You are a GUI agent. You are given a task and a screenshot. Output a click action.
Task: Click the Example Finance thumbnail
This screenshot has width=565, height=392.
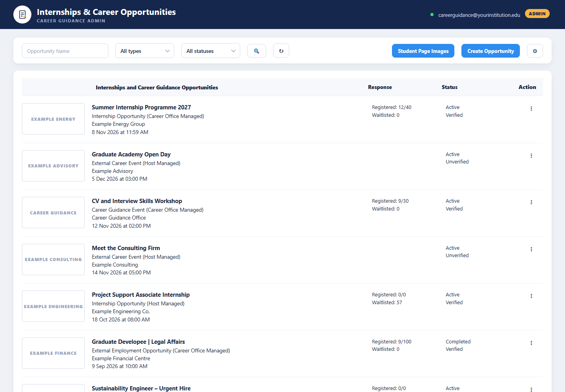pos(53,353)
